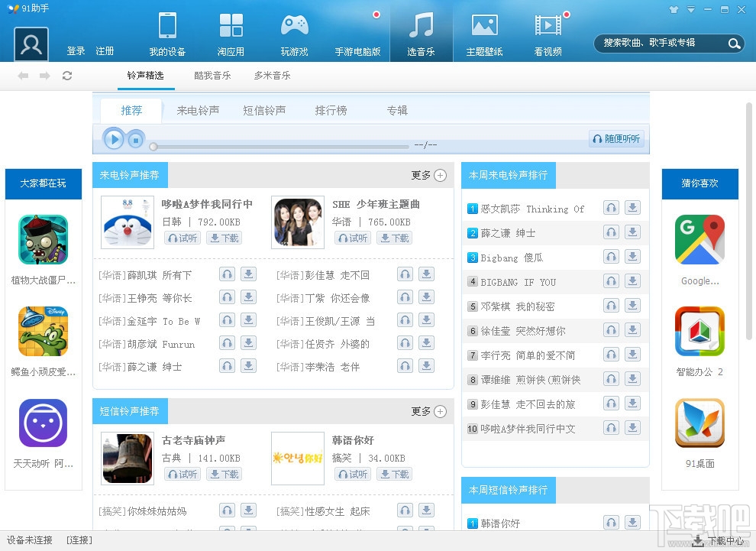Play the ringtone with play button

(x=115, y=140)
